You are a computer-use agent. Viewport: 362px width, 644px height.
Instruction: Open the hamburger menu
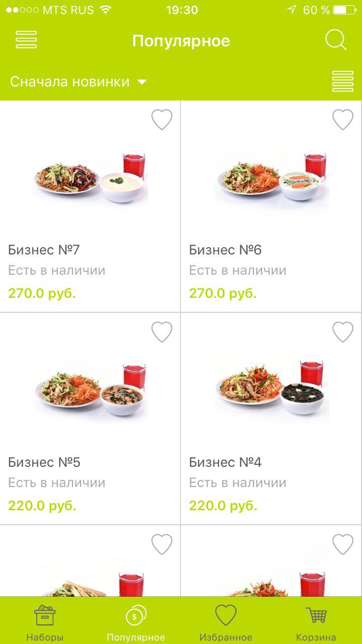pos(26,40)
